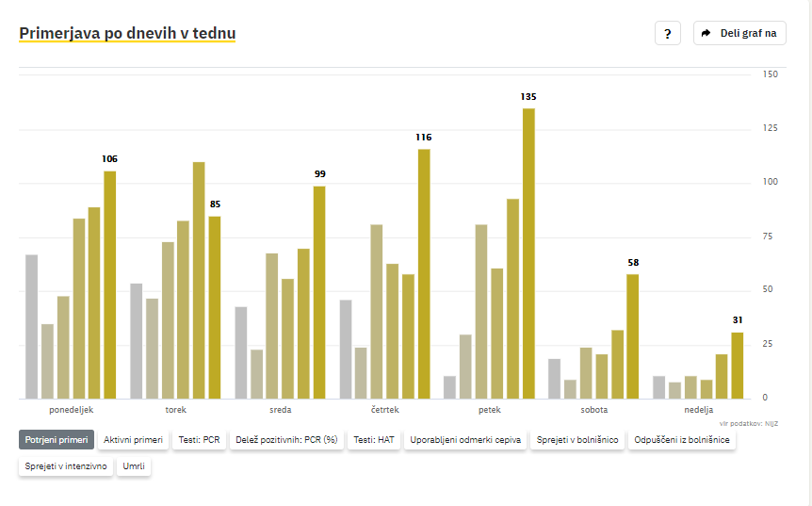
Task: Switch to Aktivni primeri
Action: pos(133,440)
